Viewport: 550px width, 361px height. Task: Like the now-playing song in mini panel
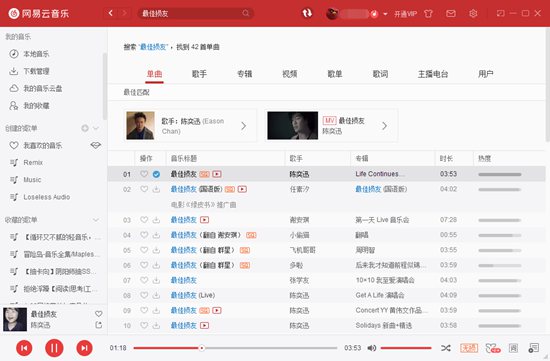99,314
